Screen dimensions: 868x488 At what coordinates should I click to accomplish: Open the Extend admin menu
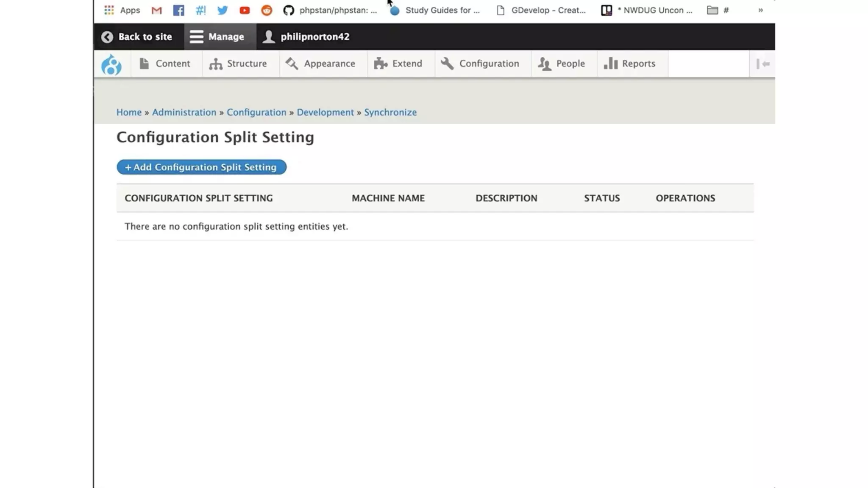click(x=398, y=64)
